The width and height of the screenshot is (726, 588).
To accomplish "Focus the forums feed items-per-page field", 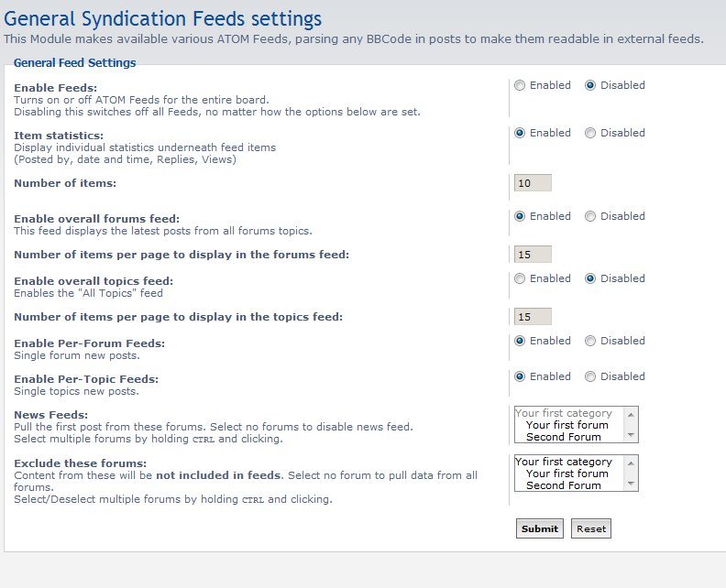I will [x=533, y=254].
